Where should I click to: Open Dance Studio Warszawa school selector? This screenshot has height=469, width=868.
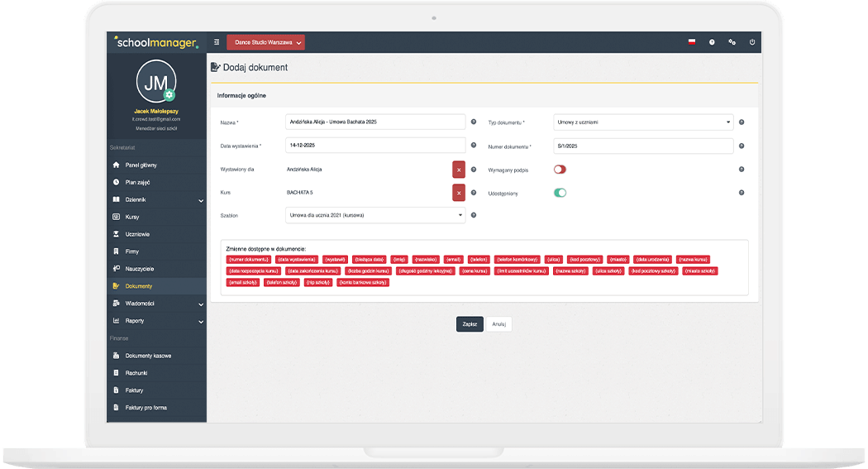click(x=265, y=42)
